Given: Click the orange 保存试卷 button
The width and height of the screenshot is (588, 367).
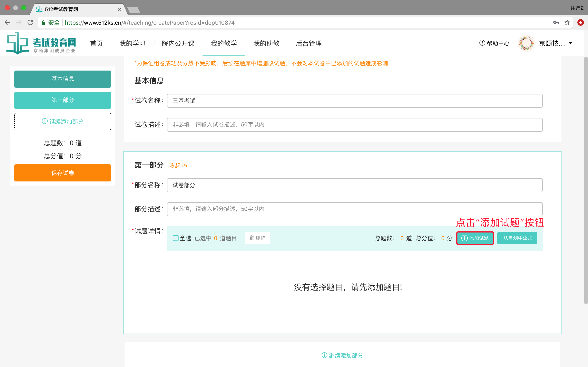Looking at the screenshot, I should point(63,173).
